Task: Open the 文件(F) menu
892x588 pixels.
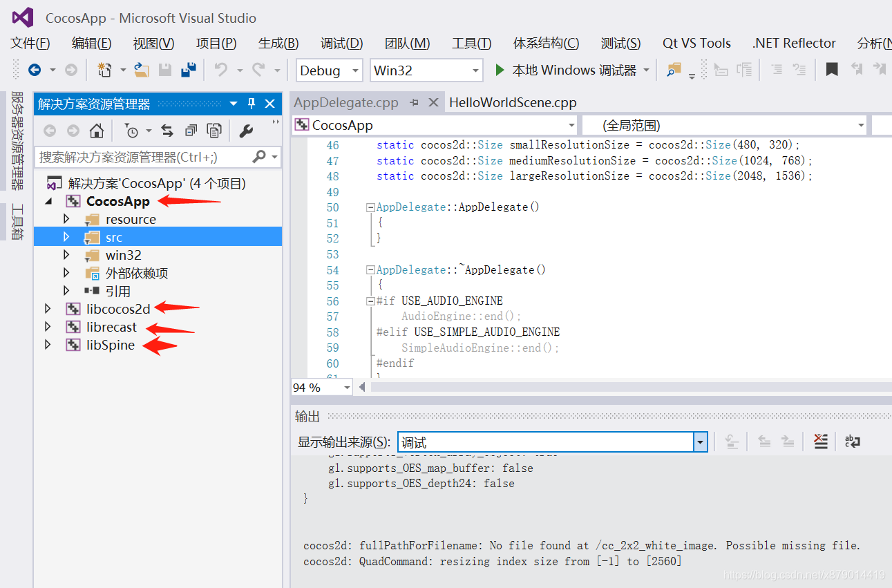Action: click(30, 43)
